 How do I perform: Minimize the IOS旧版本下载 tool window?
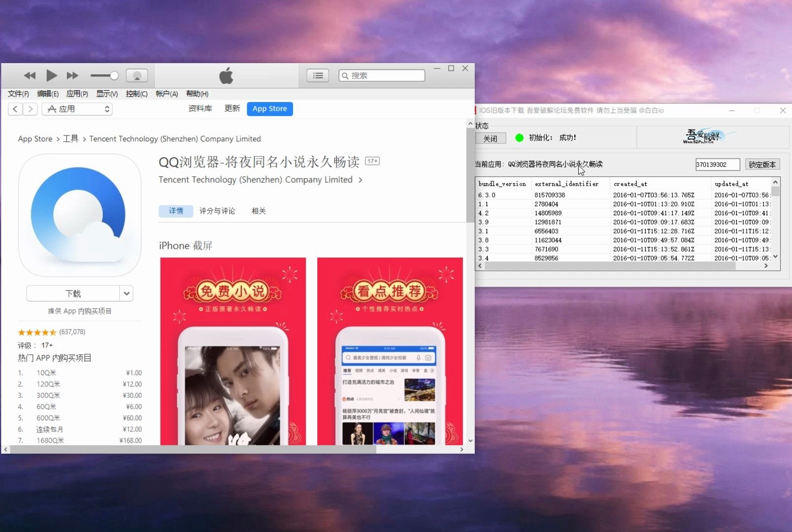[731, 110]
